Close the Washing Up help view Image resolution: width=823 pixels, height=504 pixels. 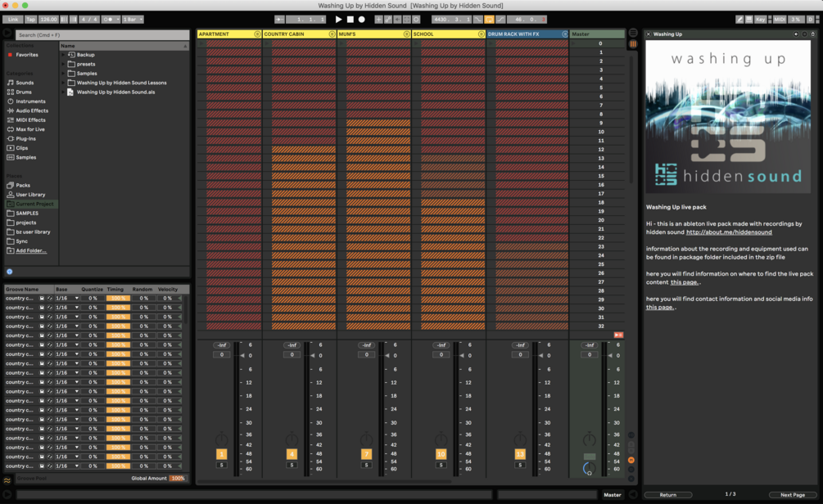pos(649,34)
